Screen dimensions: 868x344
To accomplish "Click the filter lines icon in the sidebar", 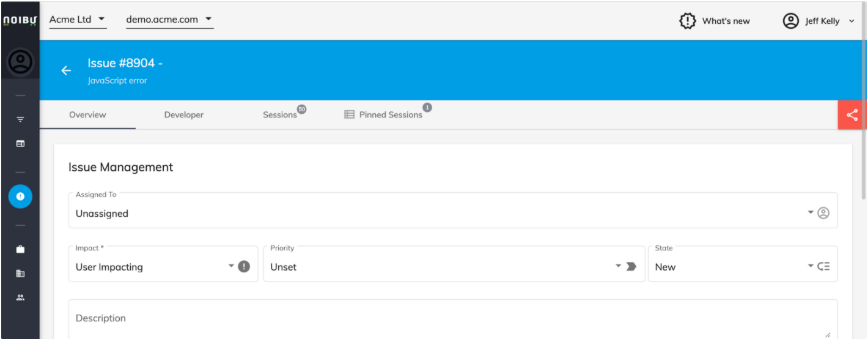I will [x=20, y=119].
